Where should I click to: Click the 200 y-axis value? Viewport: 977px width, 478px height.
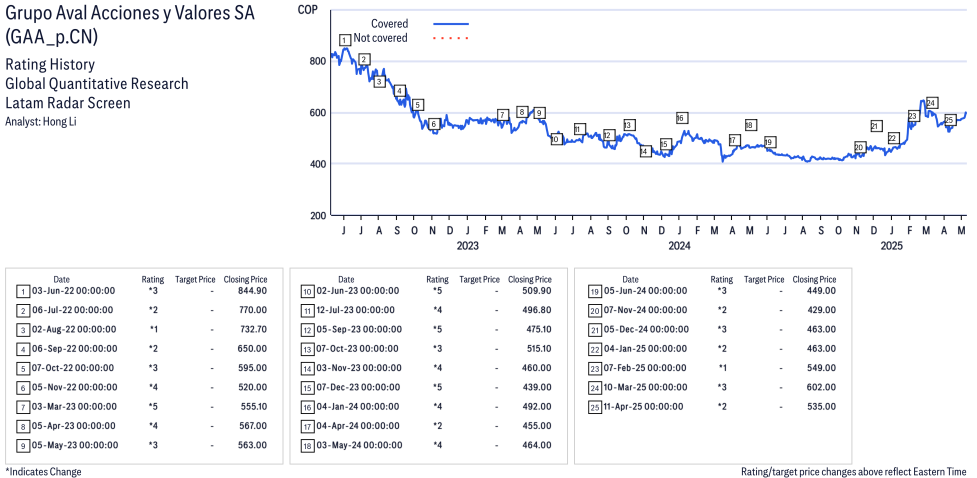pos(317,216)
